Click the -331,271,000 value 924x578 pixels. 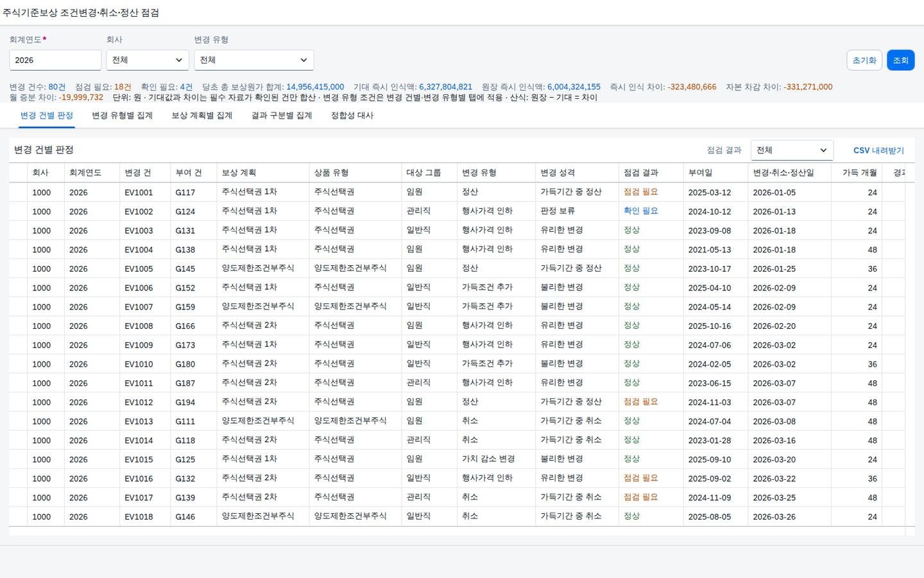click(808, 87)
